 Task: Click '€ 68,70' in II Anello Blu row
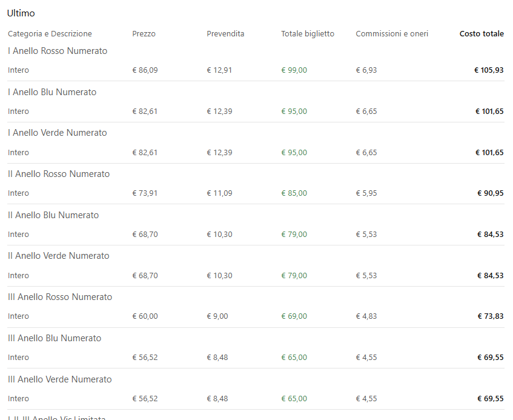145,235
